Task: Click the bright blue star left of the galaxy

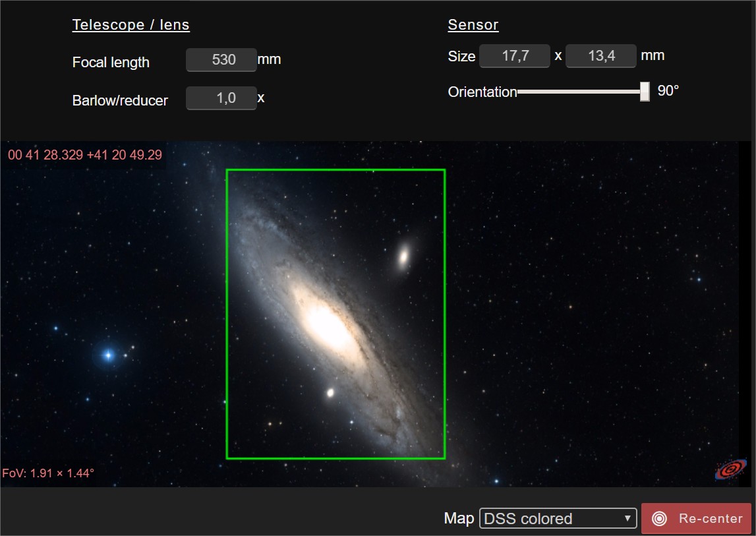Action: (x=108, y=355)
